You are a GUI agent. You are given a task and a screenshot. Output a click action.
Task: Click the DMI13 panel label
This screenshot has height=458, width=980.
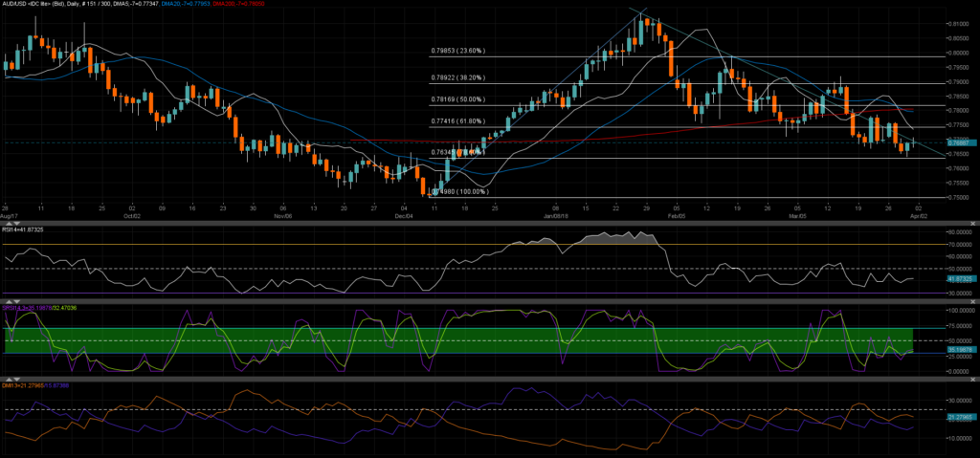point(35,385)
